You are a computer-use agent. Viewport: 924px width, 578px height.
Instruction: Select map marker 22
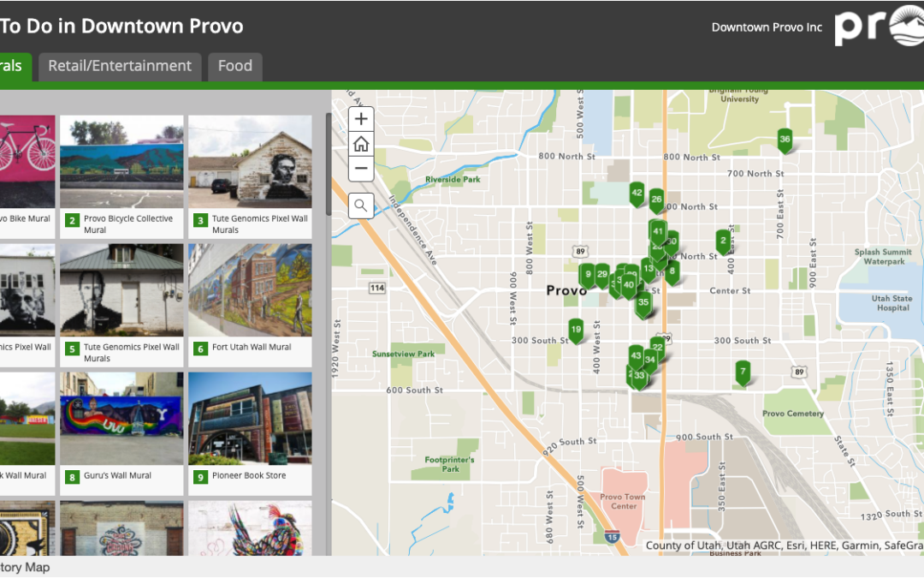[x=658, y=348]
